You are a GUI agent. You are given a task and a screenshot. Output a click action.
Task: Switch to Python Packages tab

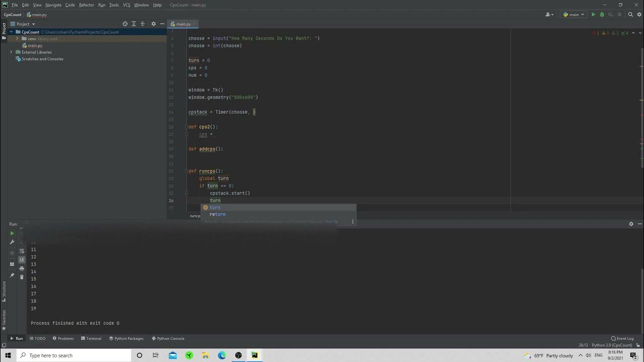pyautogui.click(x=126, y=338)
